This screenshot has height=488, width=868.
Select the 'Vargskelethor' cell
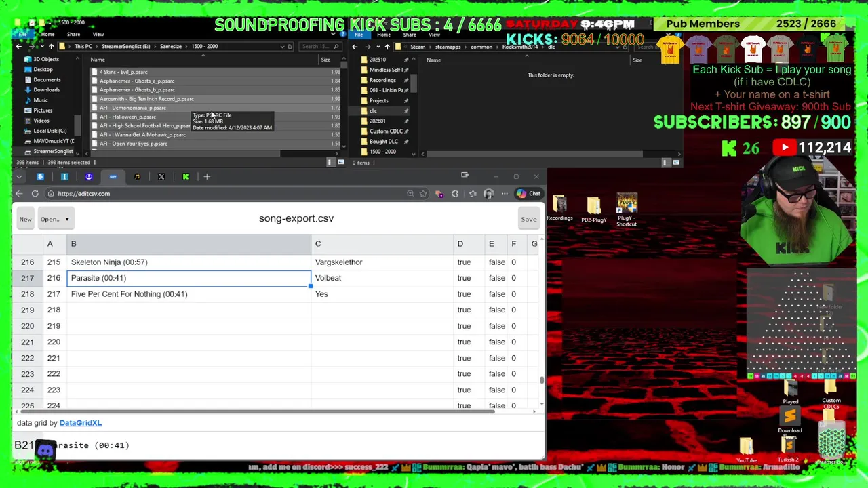point(382,262)
